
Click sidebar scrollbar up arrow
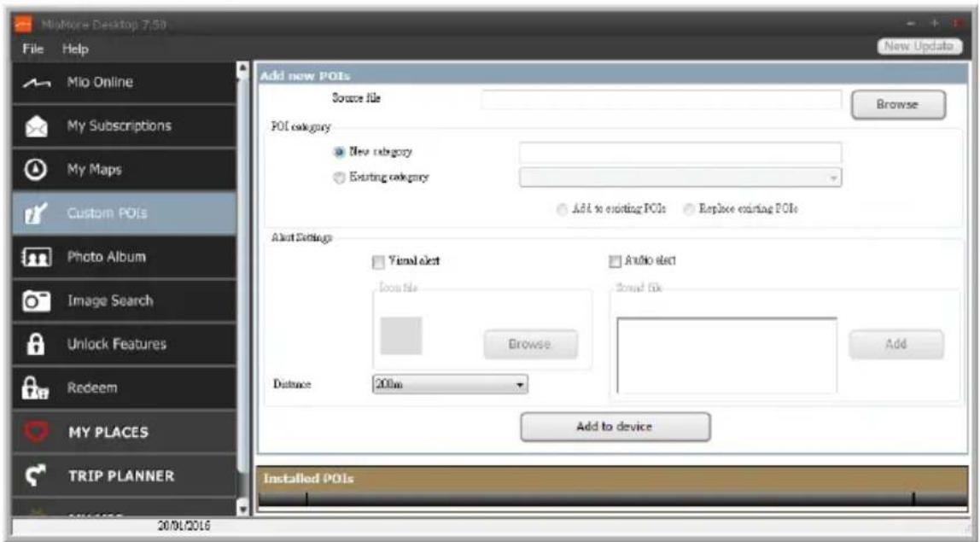coord(243,69)
